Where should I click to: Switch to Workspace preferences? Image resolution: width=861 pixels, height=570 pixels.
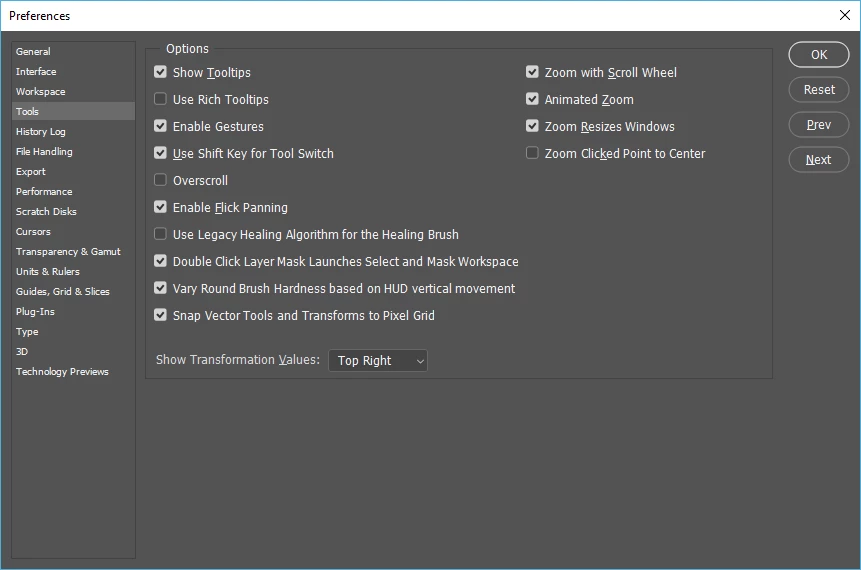[73, 91]
